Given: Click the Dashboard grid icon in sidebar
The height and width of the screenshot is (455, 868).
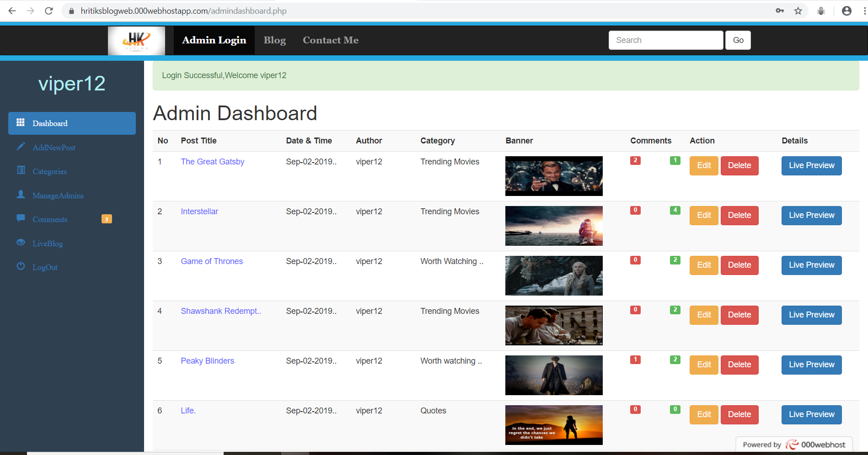Looking at the screenshot, I should pyautogui.click(x=21, y=122).
